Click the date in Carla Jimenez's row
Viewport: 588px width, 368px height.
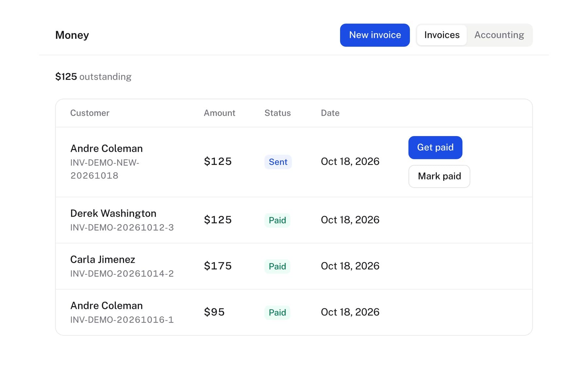point(350,266)
